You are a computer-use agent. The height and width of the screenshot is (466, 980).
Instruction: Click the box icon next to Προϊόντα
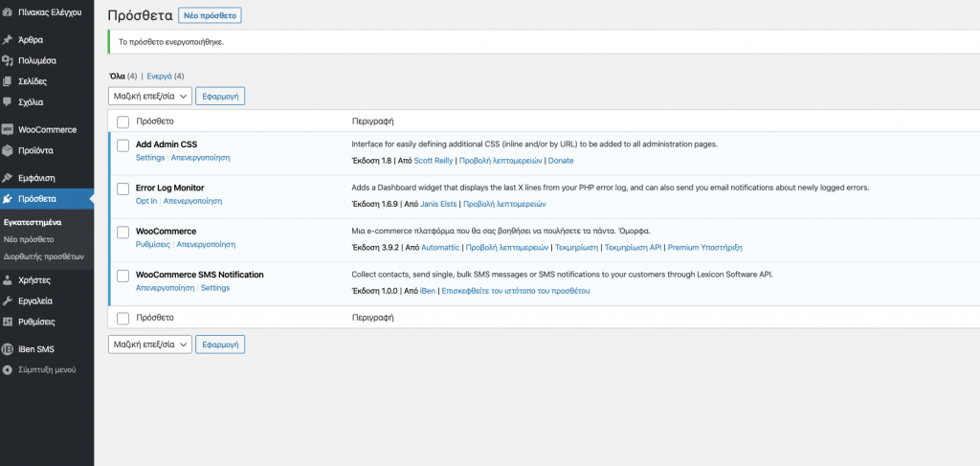click(x=7, y=150)
